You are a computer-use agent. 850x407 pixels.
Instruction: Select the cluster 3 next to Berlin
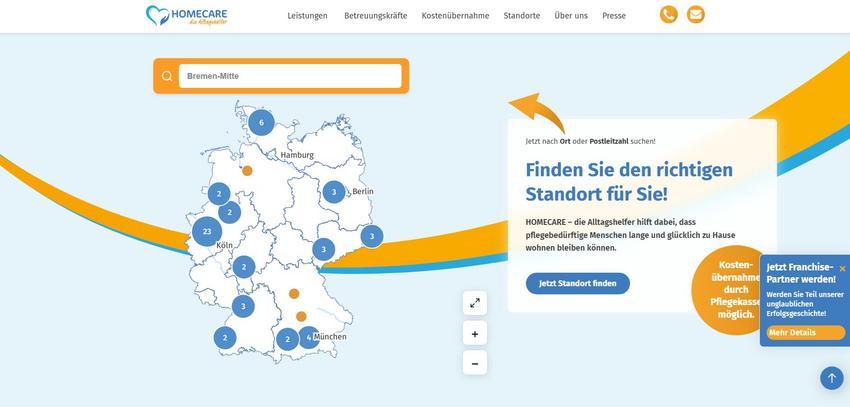pyautogui.click(x=334, y=192)
